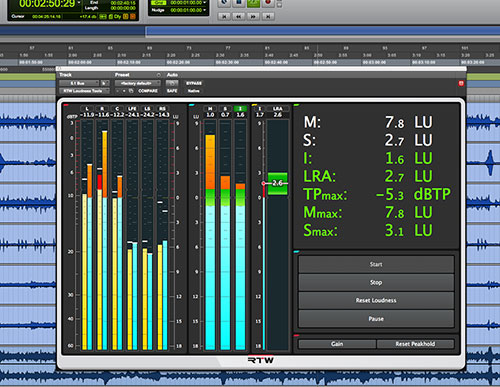Open the Gain setting button

[337, 344]
